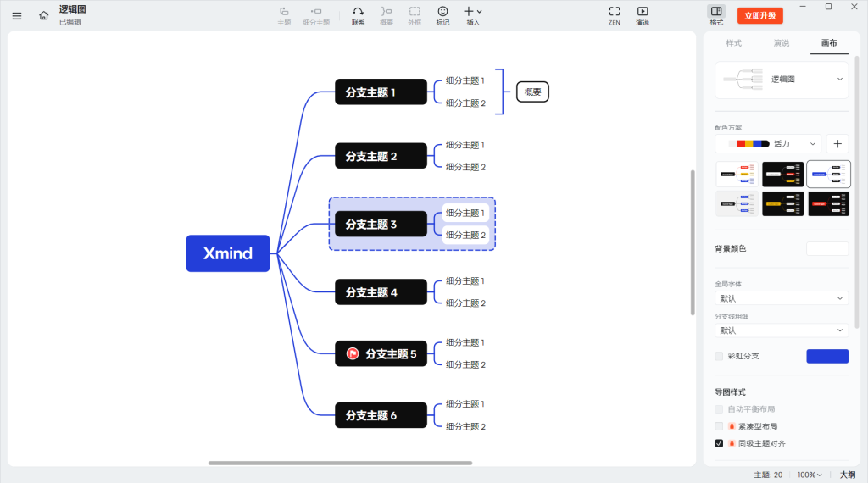Add a custom color scheme with plus
868x483 pixels.
(x=837, y=144)
